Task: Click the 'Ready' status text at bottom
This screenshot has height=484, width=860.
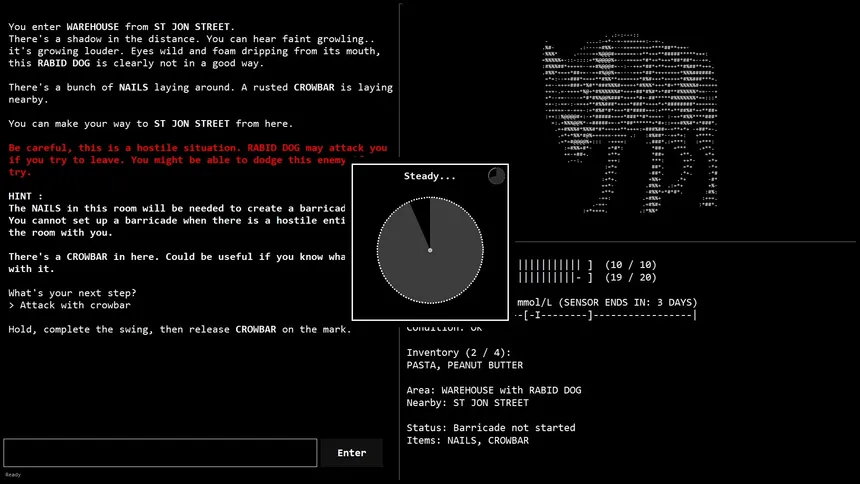Action: [x=13, y=475]
